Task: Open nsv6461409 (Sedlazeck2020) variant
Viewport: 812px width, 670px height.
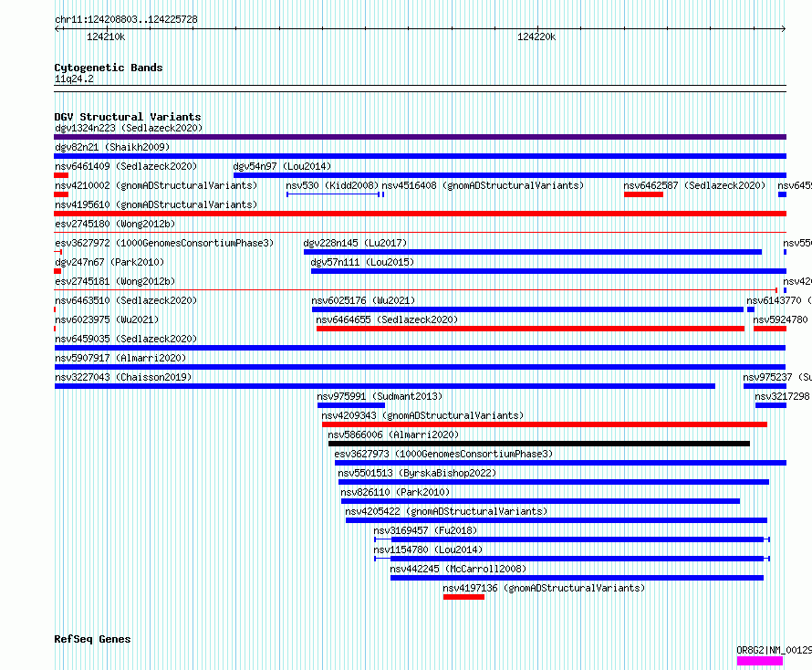Action: [126, 166]
